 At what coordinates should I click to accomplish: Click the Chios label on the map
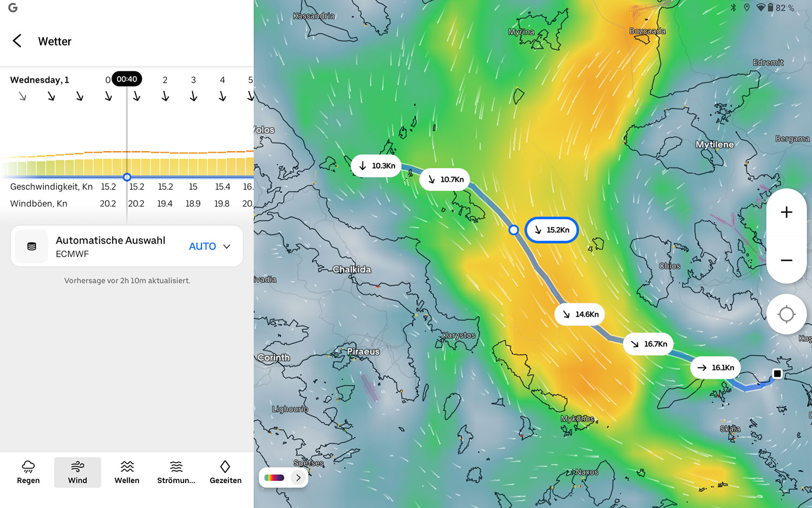pyautogui.click(x=670, y=266)
